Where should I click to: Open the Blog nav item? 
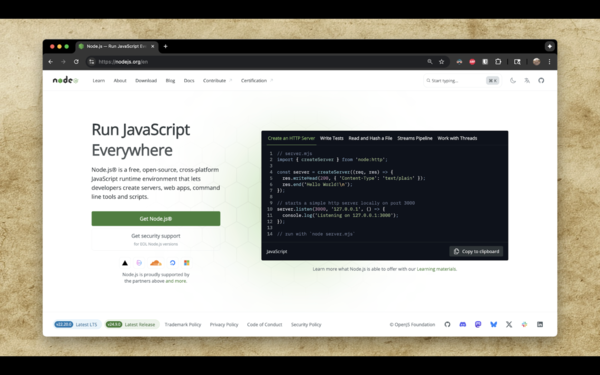tap(170, 80)
